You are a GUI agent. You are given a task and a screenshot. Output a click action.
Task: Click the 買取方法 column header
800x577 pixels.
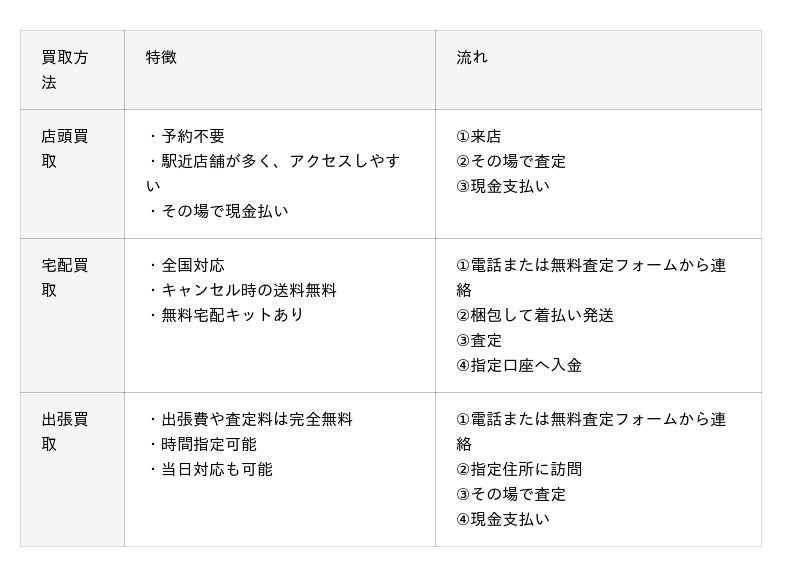coord(65,69)
